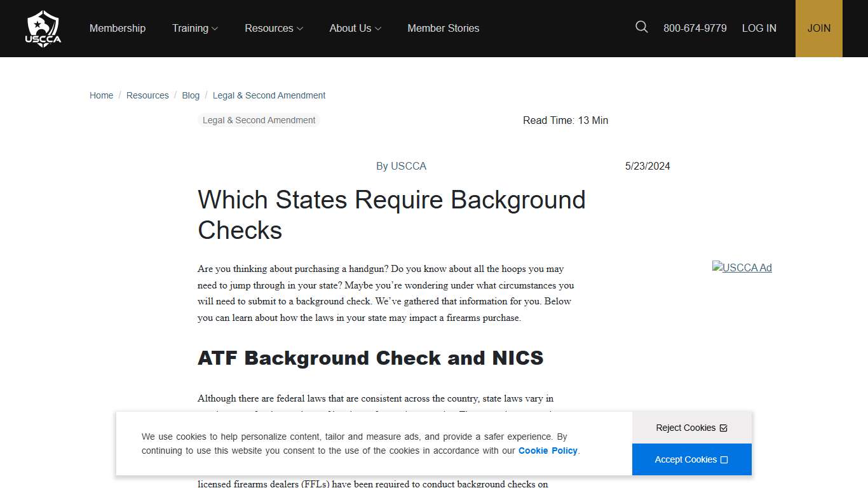868x488 pixels.
Task: Select the Membership menu item
Action: pyautogui.click(x=117, y=28)
